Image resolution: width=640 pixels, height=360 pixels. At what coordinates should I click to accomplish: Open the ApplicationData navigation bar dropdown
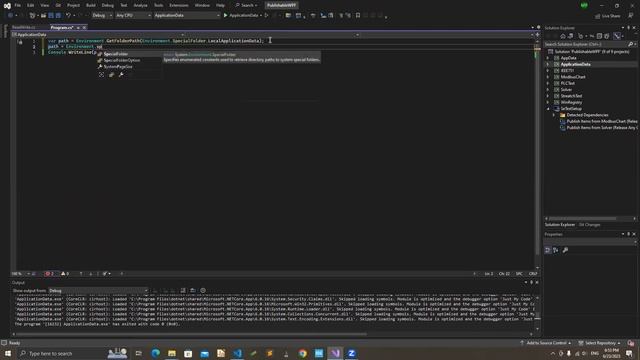coord(98,35)
